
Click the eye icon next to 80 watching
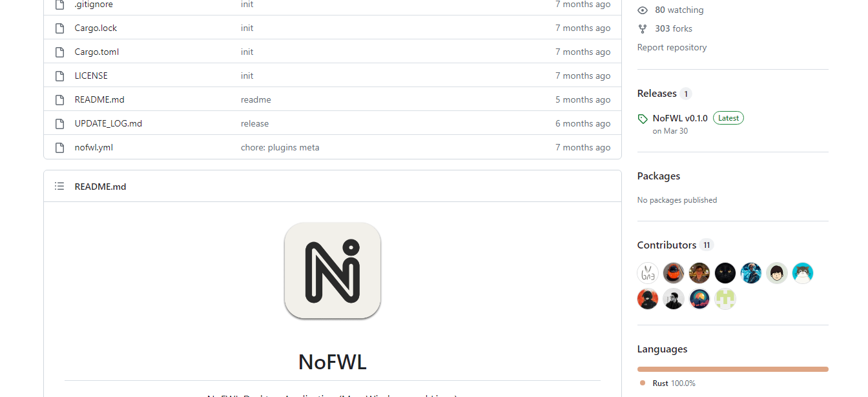coord(643,10)
